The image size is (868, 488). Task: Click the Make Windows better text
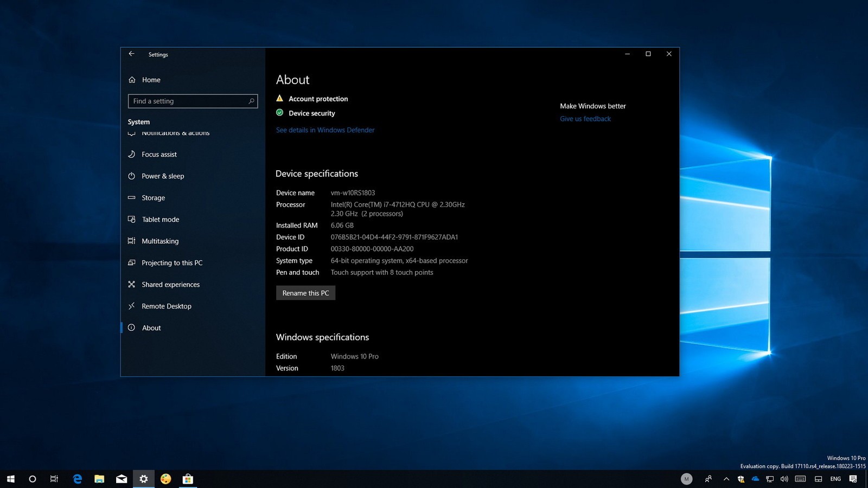593,106
